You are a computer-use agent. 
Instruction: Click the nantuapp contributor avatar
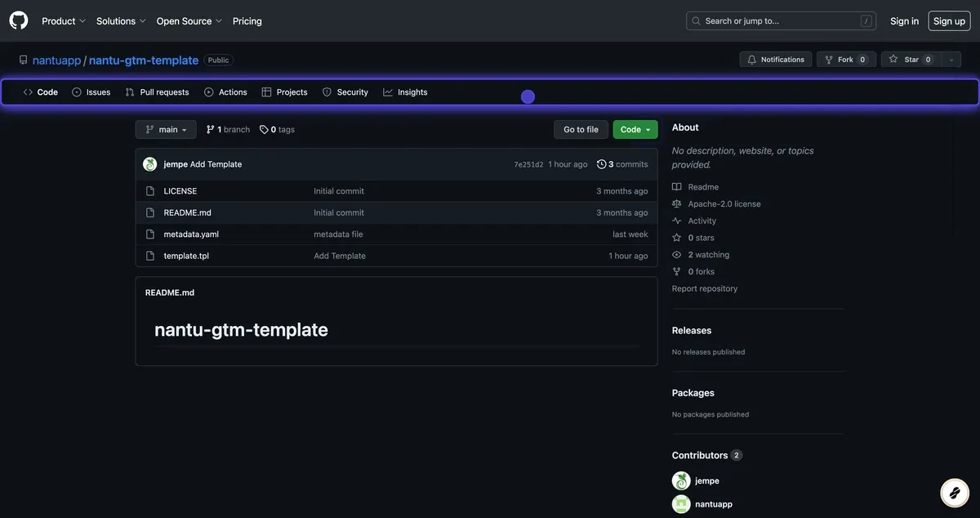point(681,504)
